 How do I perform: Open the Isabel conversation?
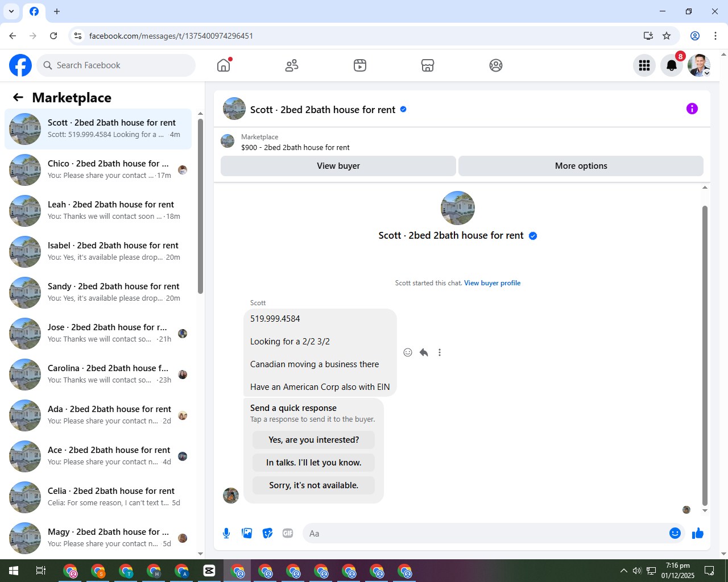click(98, 252)
